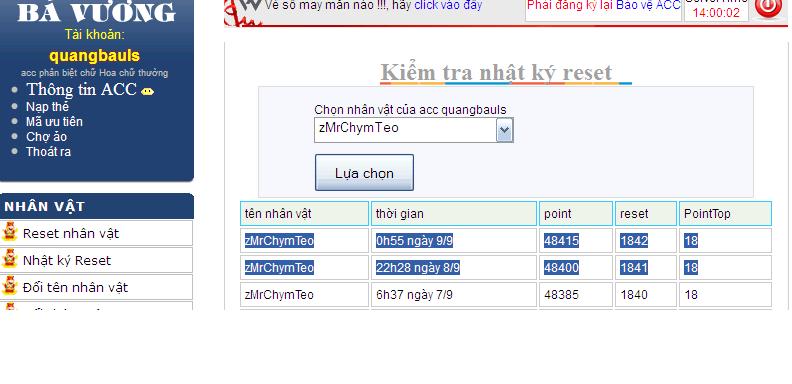792x384 pixels.
Task: Click the zMrChymTeo combo box field
Action: 414,130
